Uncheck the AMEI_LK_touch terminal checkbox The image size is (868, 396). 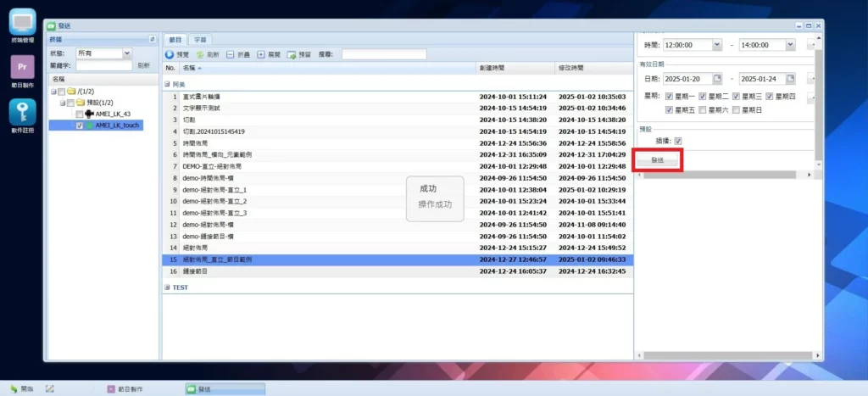point(80,125)
